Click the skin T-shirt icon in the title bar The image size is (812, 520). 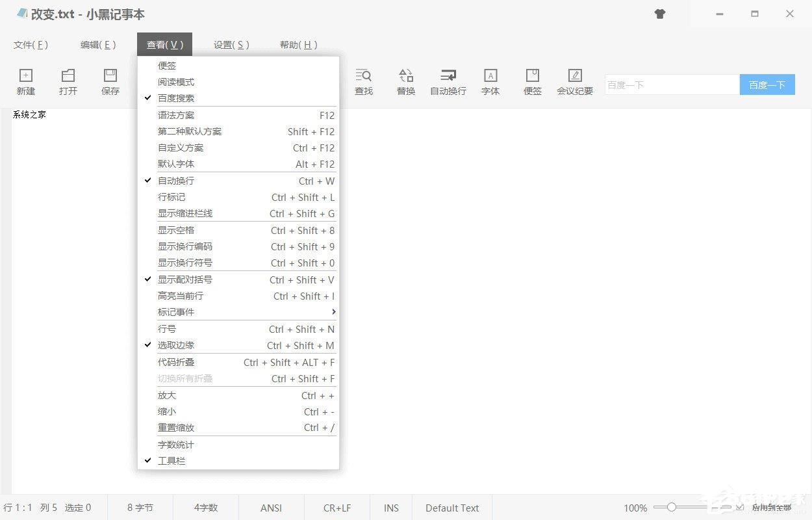click(660, 14)
